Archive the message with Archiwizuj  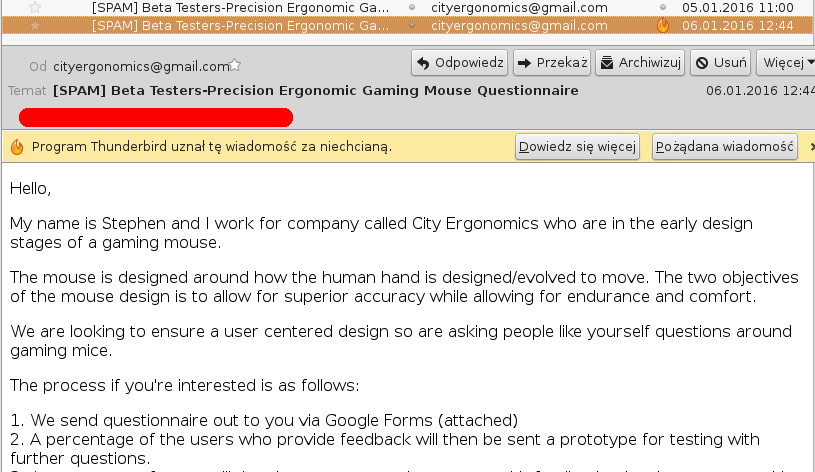point(640,63)
